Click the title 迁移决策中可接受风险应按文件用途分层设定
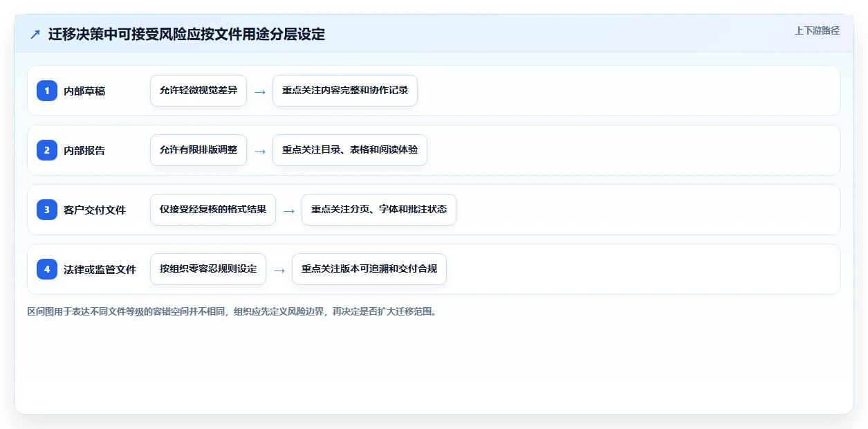The image size is (868, 429). click(x=187, y=34)
